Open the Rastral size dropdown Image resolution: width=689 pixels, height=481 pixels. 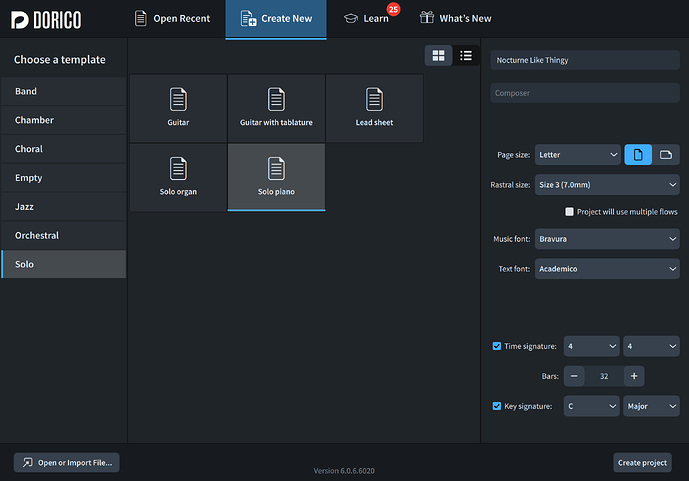point(607,184)
